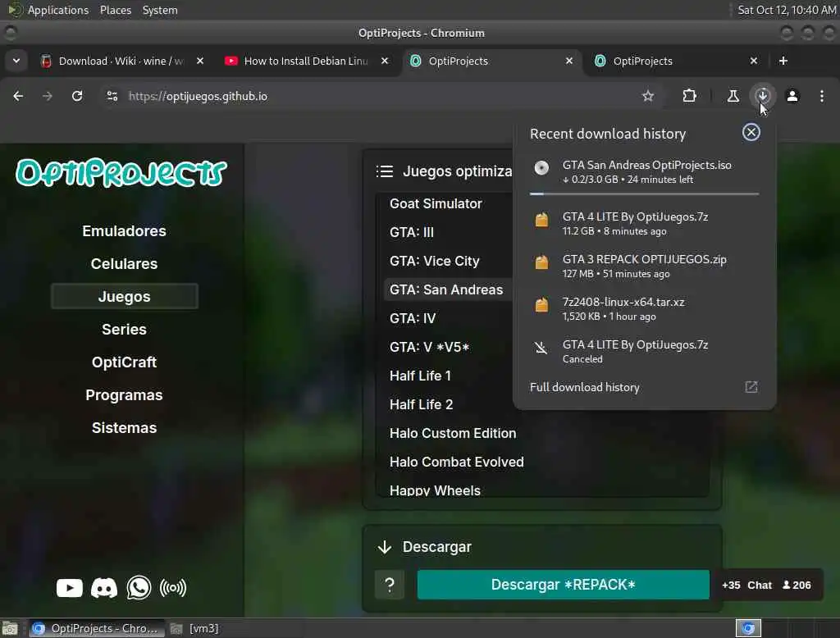840x638 pixels.
Task: Select Halo Combat Evolved from list
Action: pyautogui.click(x=456, y=462)
